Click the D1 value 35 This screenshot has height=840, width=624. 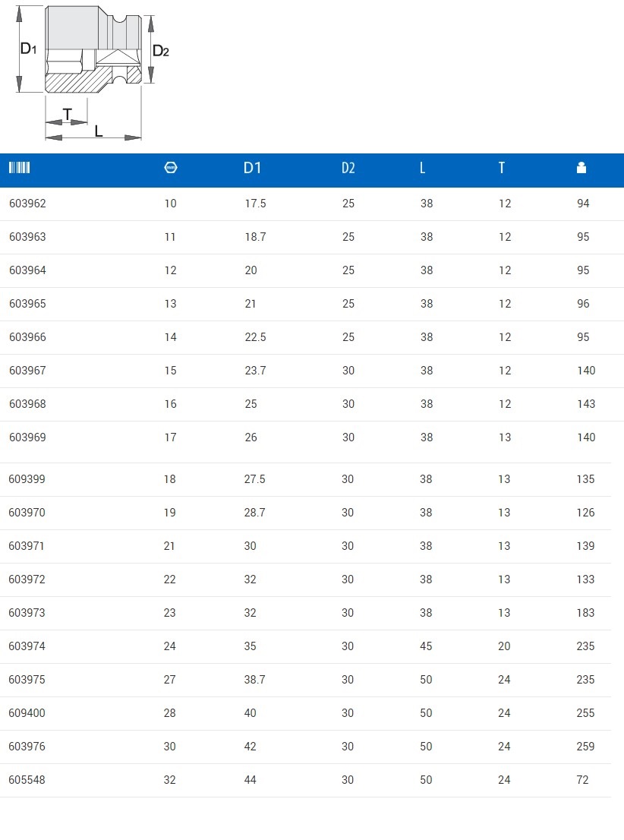coord(251,646)
